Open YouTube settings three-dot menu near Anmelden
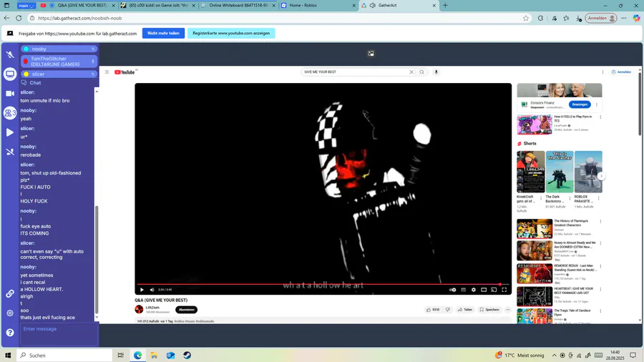The image size is (644, 362). 603,72
